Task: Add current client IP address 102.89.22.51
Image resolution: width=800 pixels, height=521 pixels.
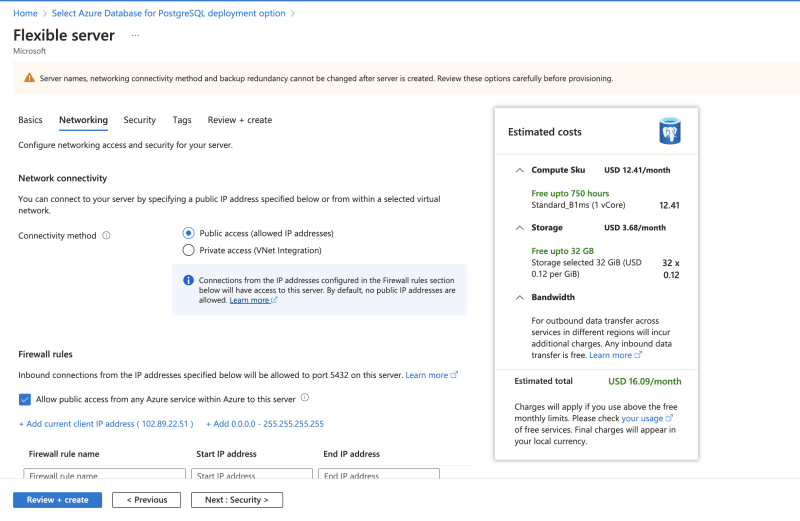Action: point(106,424)
